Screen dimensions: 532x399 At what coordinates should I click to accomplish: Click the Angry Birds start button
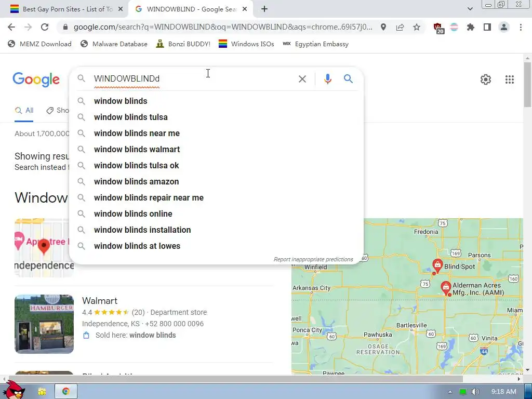tap(14, 391)
